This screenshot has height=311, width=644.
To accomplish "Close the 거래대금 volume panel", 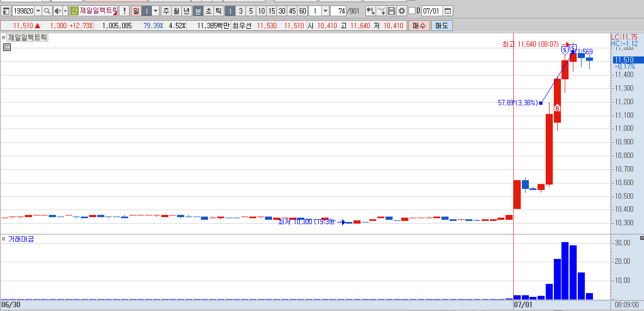I will (642, 238).
